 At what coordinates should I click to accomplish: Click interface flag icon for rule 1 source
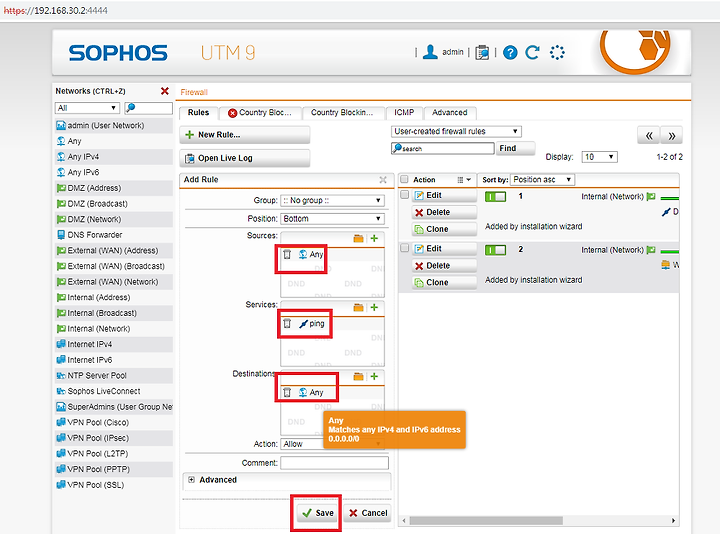coord(651,197)
